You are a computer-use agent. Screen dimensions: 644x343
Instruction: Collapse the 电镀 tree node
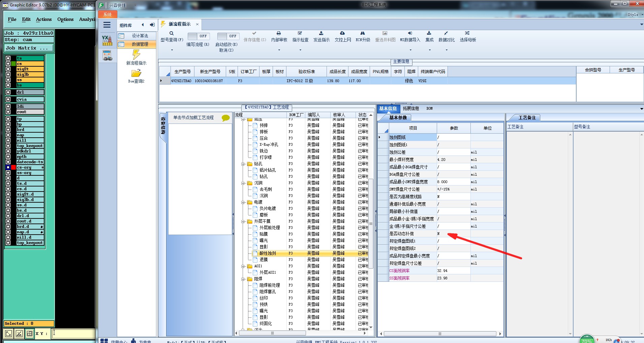coord(243,202)
